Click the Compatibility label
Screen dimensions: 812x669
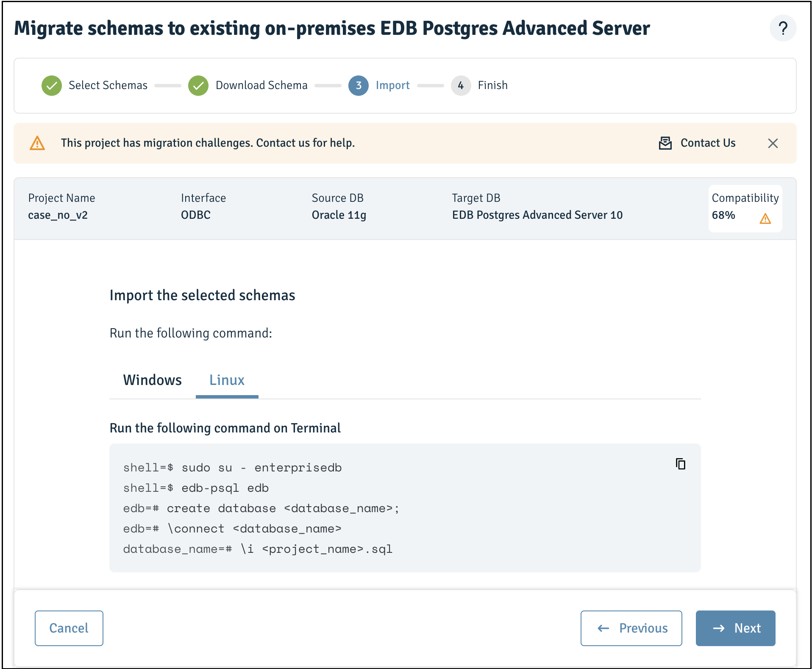(745, 198)
